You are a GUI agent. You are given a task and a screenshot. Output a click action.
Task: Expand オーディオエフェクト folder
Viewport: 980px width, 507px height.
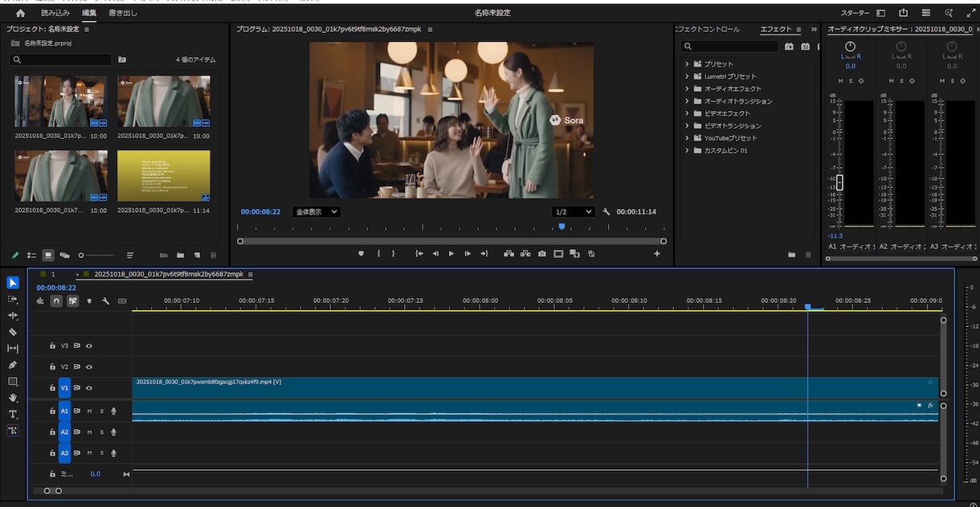pyautogui.click(x=687, y=88)
